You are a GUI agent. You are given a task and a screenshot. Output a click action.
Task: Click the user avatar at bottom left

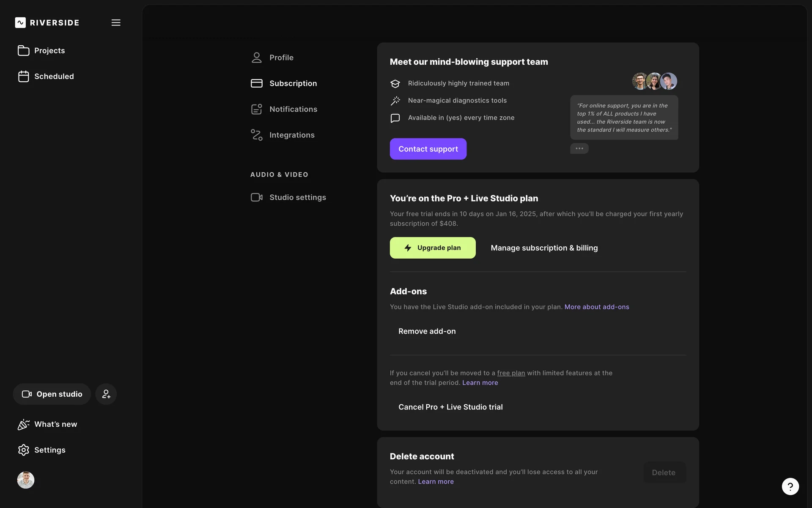(x=26, y=480)
